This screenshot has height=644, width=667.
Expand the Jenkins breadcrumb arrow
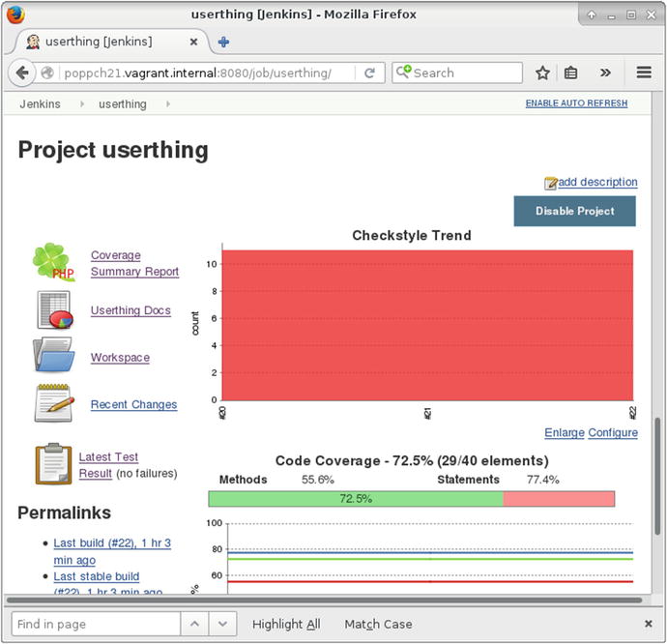pyautogui.click(x=82, y=103)
